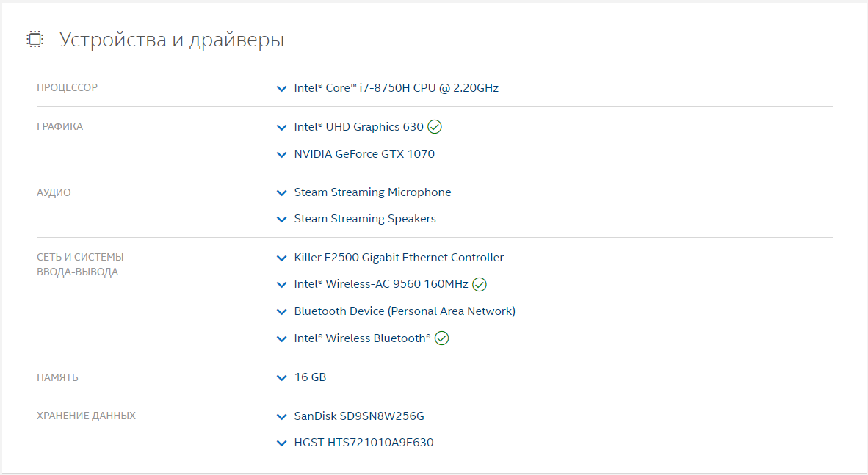Click the ГРАФИКА category label

tap(59, 126)
